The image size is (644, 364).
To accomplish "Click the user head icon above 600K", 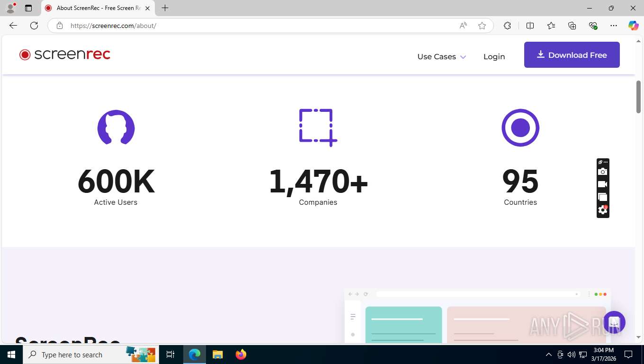I will pos(116,127).
